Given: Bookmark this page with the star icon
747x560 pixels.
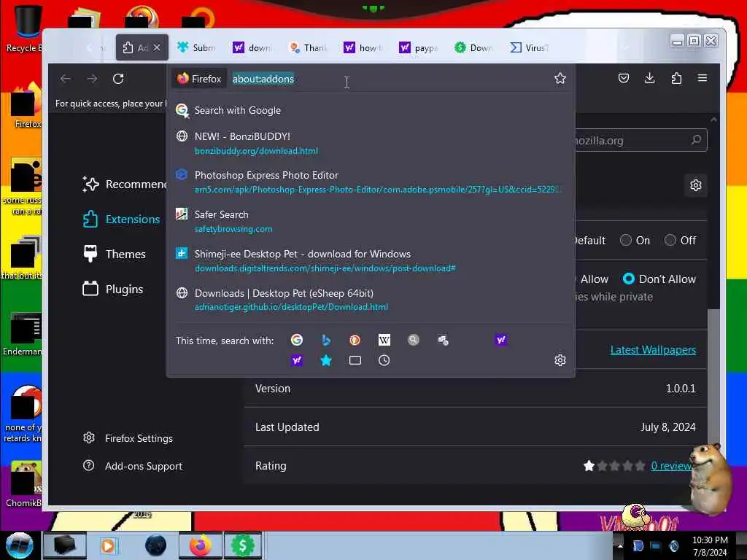Looking at the screenshot, I should pos(560,78).
